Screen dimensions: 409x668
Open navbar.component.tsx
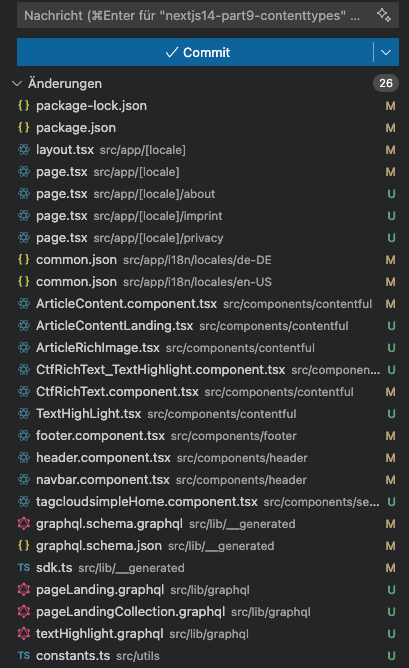click(x=103, y=480)
